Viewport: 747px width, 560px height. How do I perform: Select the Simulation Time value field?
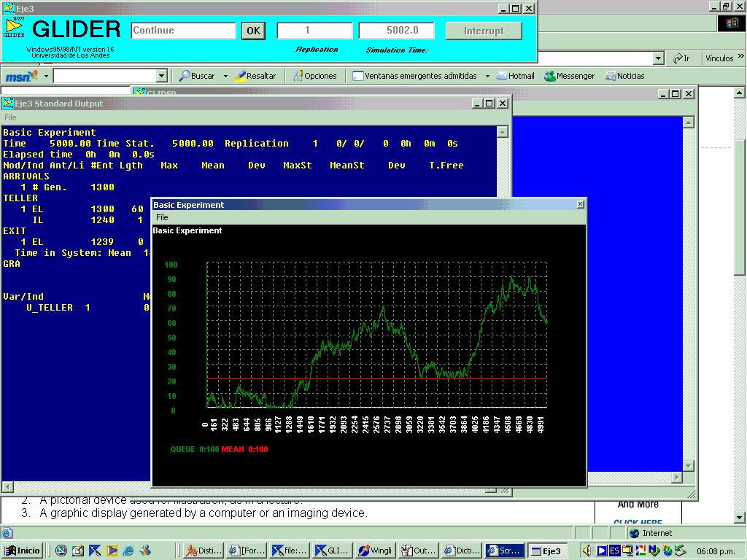click(396, 31)
